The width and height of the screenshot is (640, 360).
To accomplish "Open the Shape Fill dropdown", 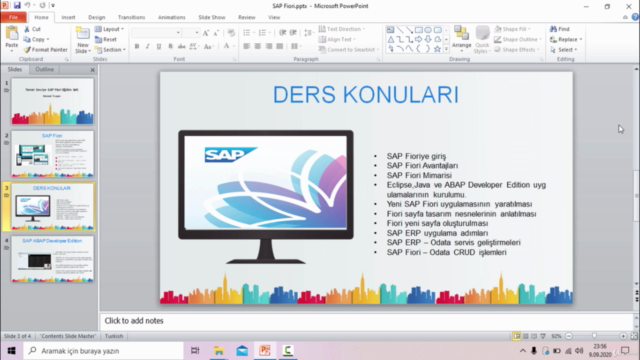I will coord(513,29).
